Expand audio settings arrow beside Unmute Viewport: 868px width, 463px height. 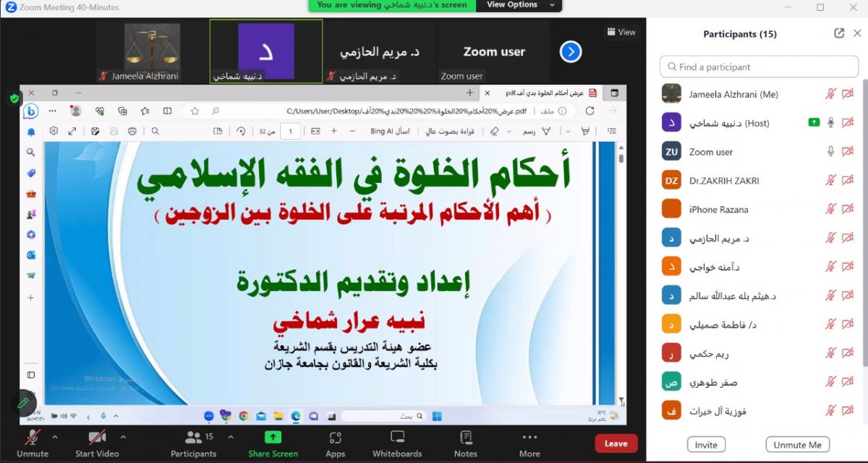[x=55, y=437]
